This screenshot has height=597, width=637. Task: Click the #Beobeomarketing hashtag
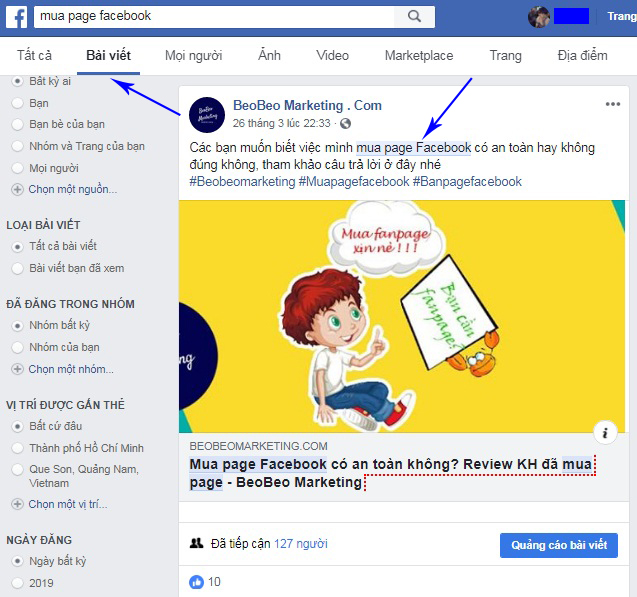coord(243,182)
